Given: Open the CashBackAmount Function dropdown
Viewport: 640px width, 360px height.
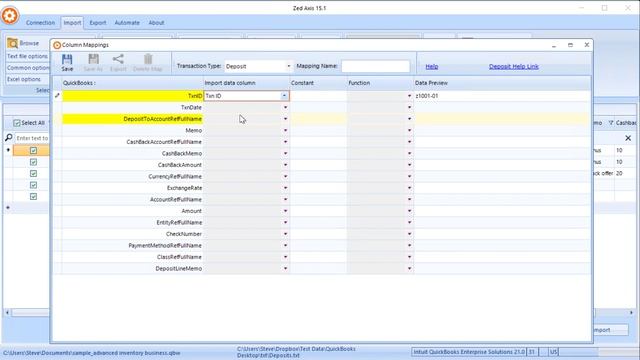Looking at the screenshot, I should click(409, 165).
